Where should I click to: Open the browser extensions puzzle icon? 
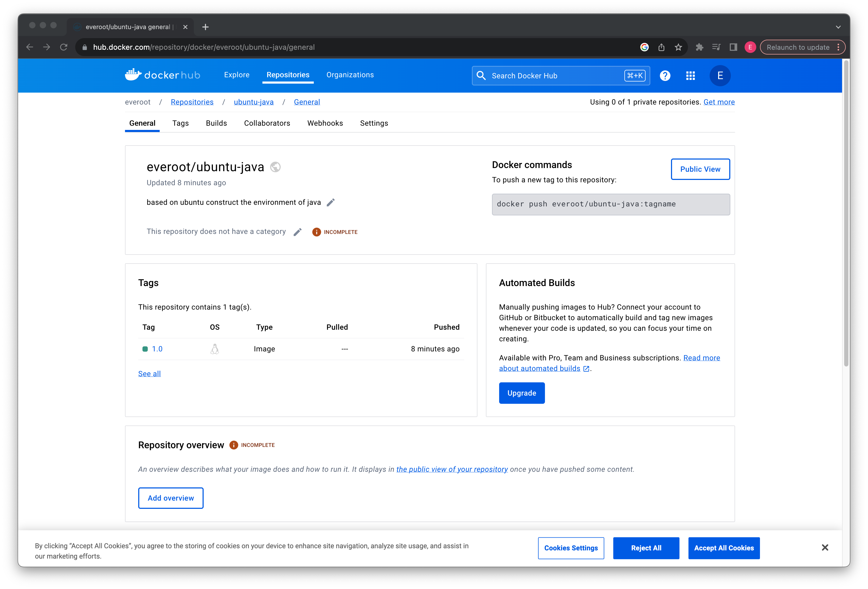tap(699, 47)
